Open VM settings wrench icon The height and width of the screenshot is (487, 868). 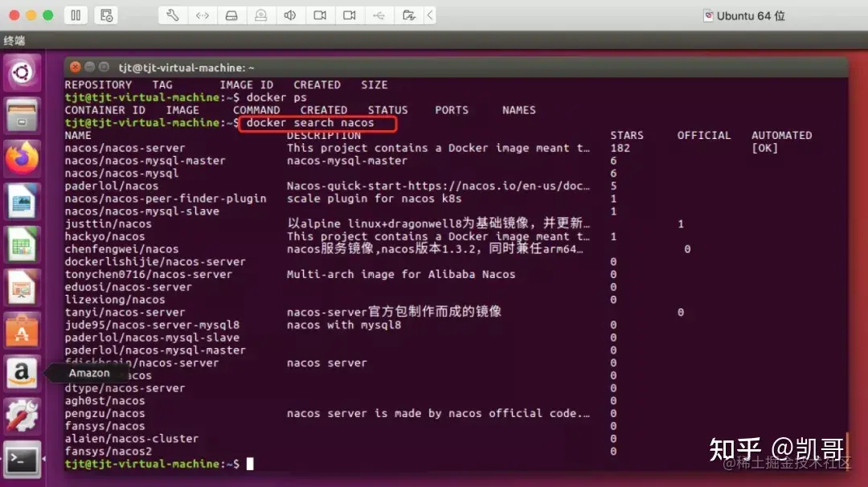point(172,15)
